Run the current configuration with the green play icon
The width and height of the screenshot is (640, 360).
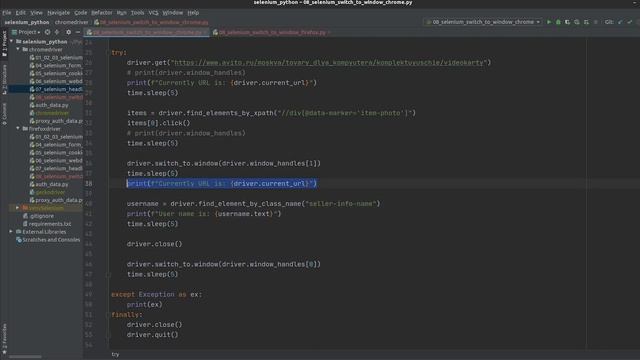coord(549,22)
